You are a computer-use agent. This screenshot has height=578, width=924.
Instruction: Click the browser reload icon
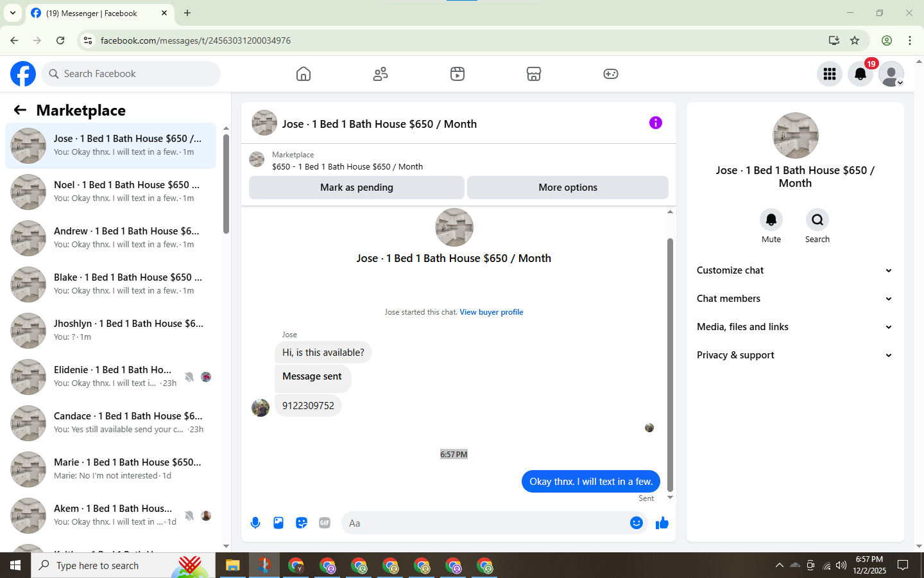(x=60, y=40)
